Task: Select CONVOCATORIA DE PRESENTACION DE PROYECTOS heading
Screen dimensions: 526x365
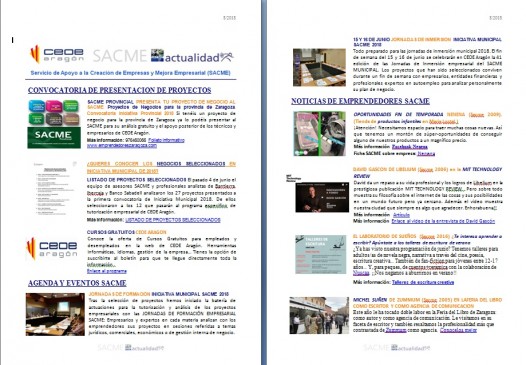Action: click(x=119, y=90)
